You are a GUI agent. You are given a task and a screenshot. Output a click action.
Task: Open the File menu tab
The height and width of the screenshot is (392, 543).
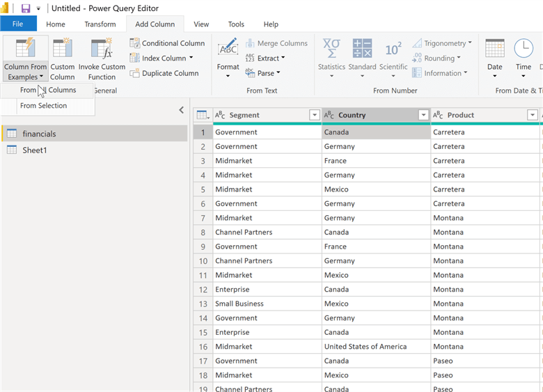[x=18, y=24]
